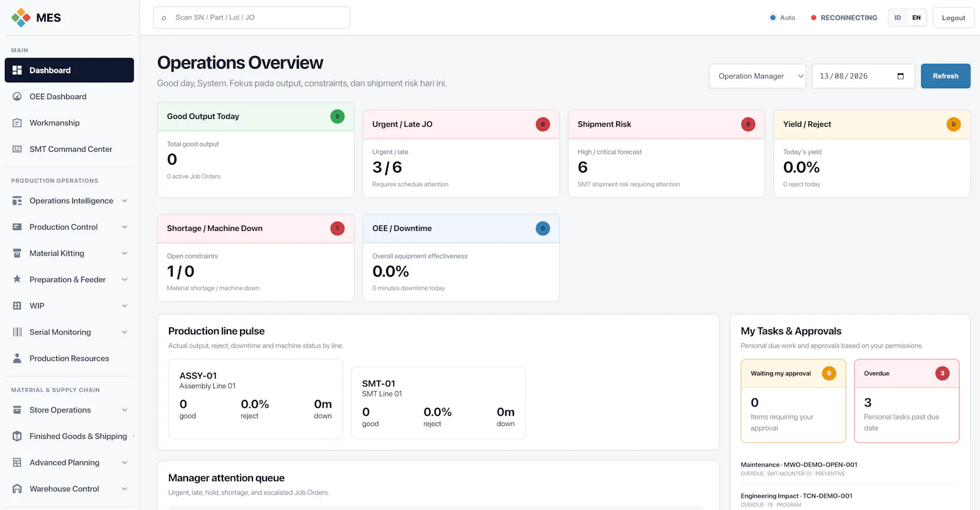Image resolution: width=980 pixels, height=510 pixels.
Task: Click the Preparation & Feeder star icon
Action: coord(17,279)
